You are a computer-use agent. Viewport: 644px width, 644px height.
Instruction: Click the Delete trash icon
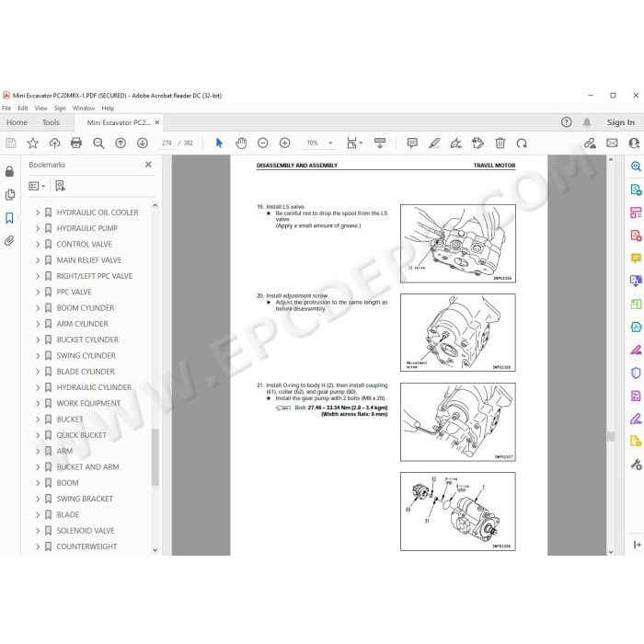coord(500,143)
